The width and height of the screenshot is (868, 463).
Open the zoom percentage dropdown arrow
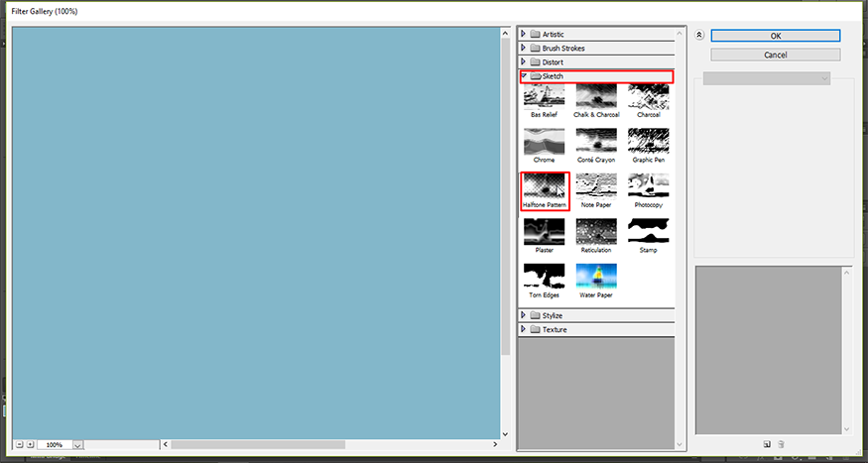pyautogui.click(x=77, y=445)
